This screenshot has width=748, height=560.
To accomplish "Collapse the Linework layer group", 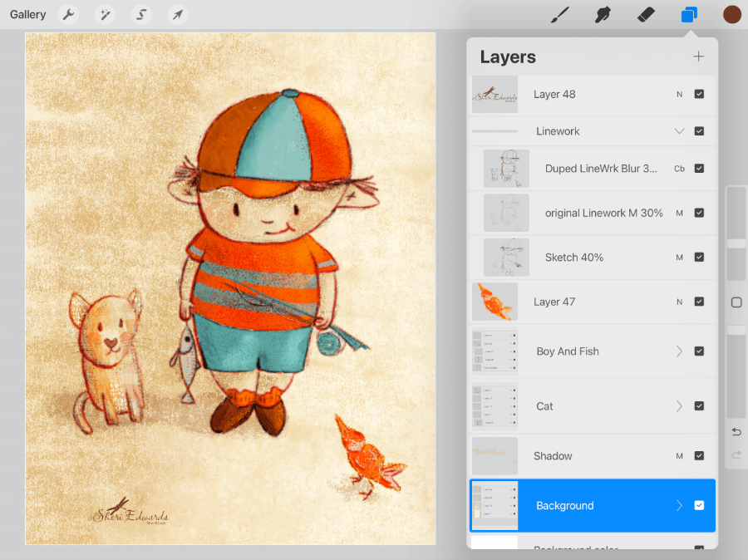I will 679,131.
